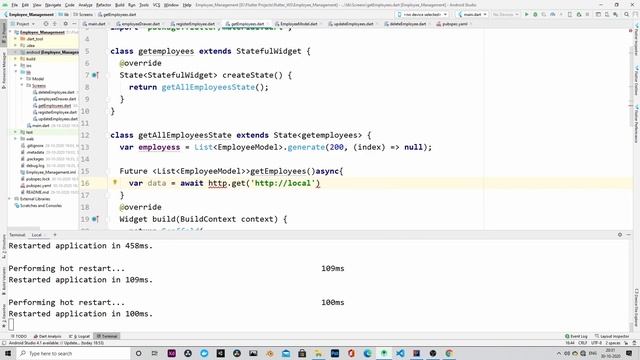
Task: Open the Event Log button
Action: click(x=576, y=336)
